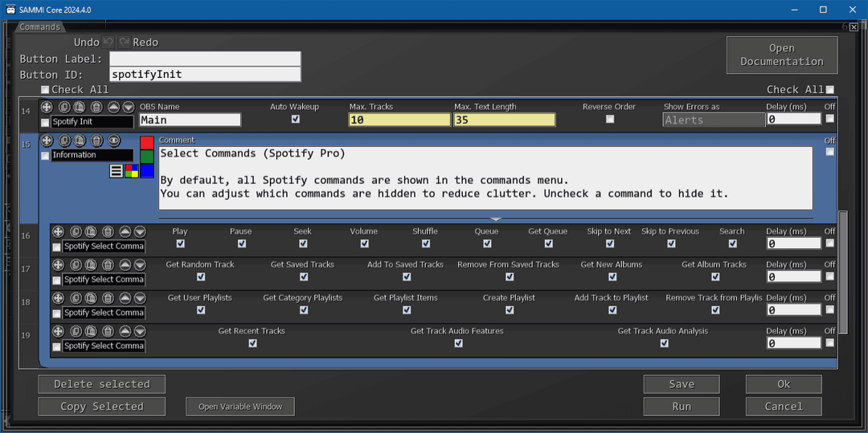Pick the blue comment color swatch

[147, 171]
